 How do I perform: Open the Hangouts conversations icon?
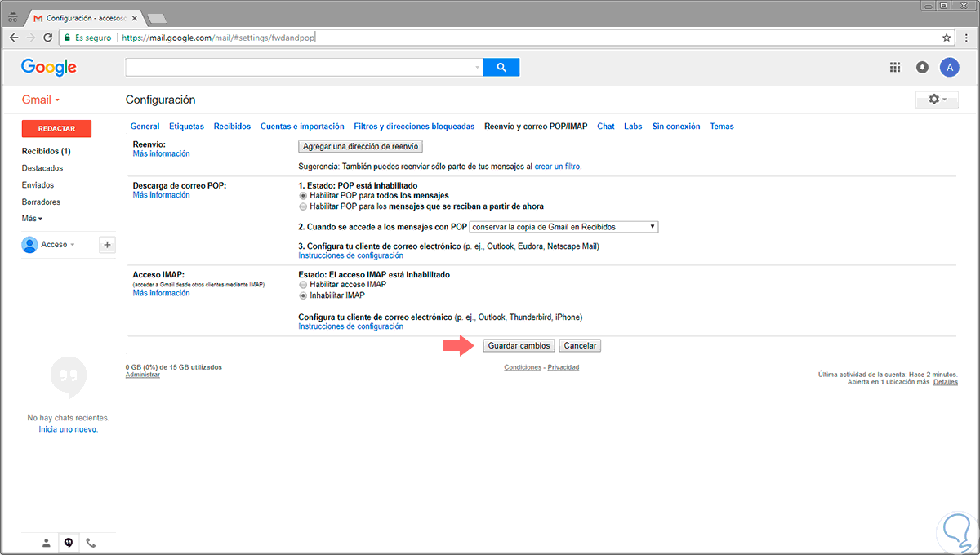69,543
